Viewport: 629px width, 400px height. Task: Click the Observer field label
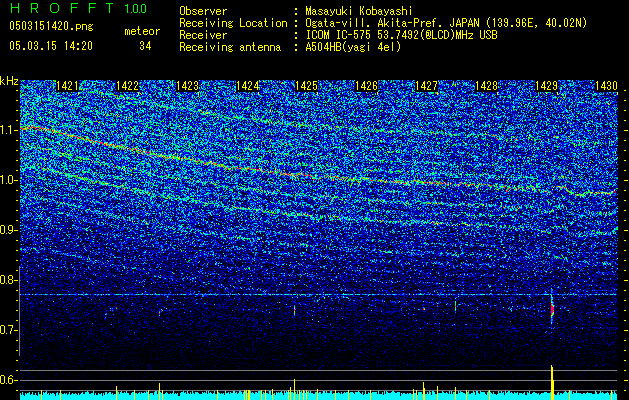[x=203, y=11]
